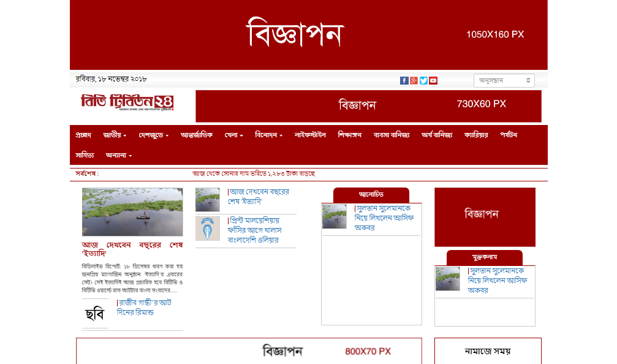Expand the জাতীয় dropdown menu
Image resolution: width=617 pixels, height=364 pixels.
pyautogui.click(x=115, y=135)
